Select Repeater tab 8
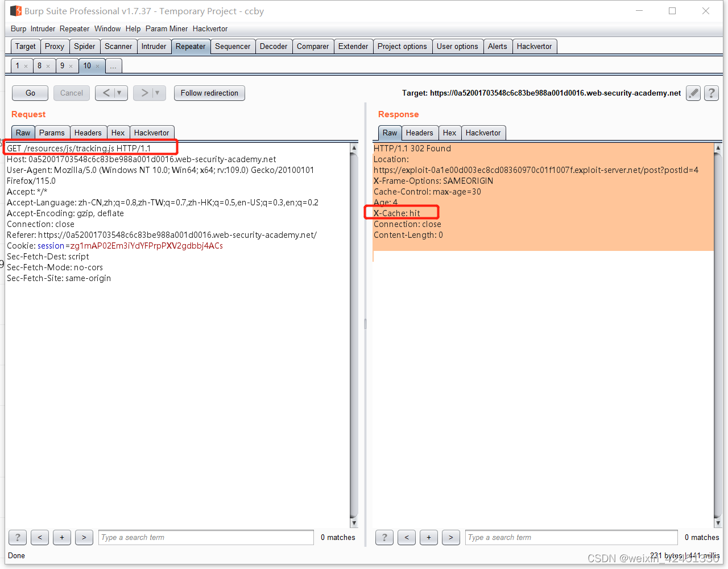 tap(39, 66)
